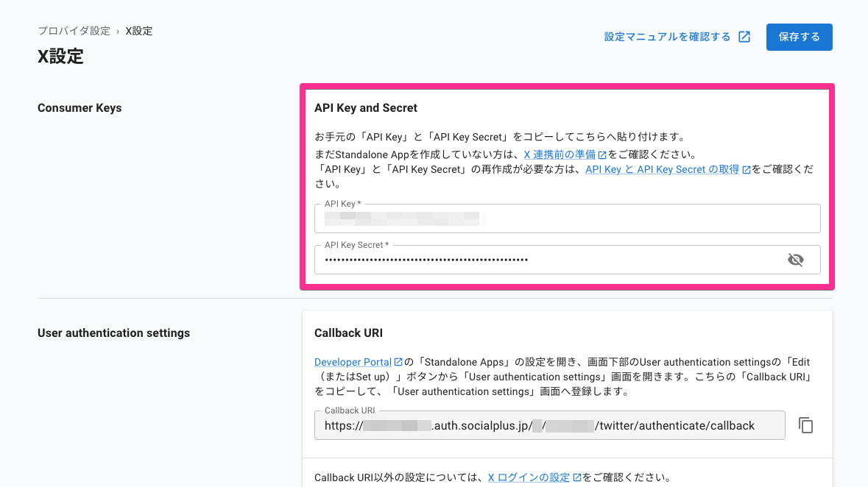The height and width of the screenshot is (487, 868).
Task: Click X設定 in the breadcrumb
Action: point(139,31)
